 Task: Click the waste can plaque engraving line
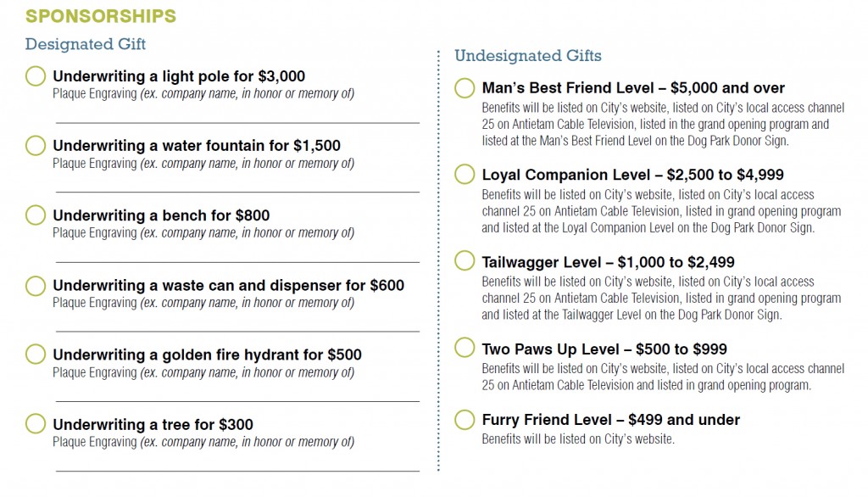(x=237, y=326)
